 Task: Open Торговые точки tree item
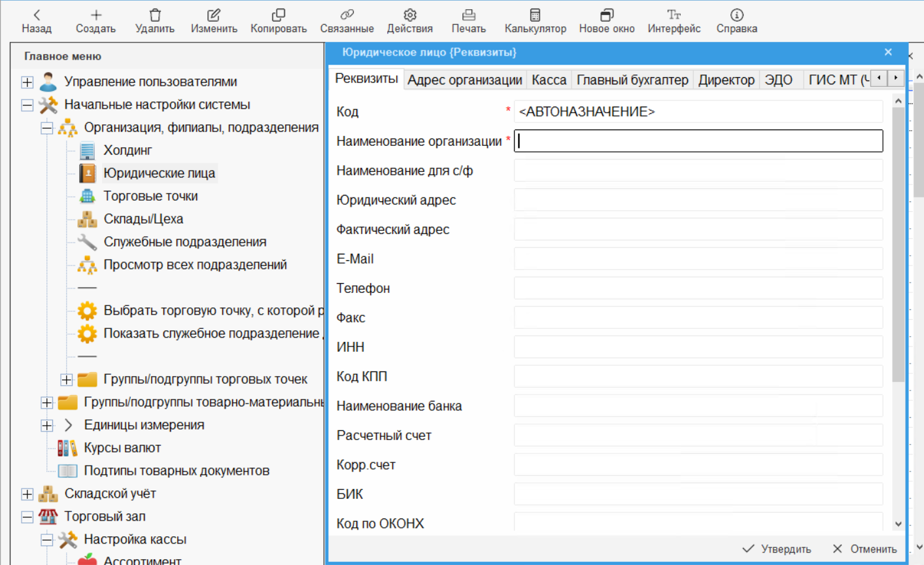coord(150,196)
